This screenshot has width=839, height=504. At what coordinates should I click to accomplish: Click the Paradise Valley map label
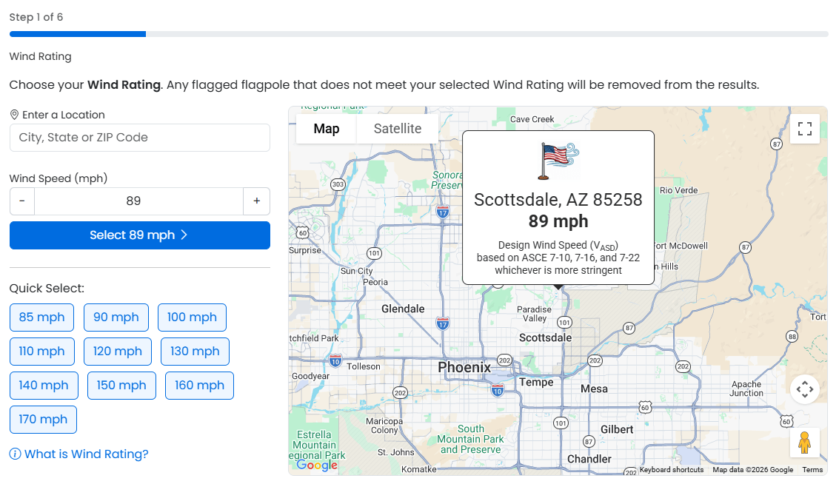pyautogui.click(x=534, y=314)
